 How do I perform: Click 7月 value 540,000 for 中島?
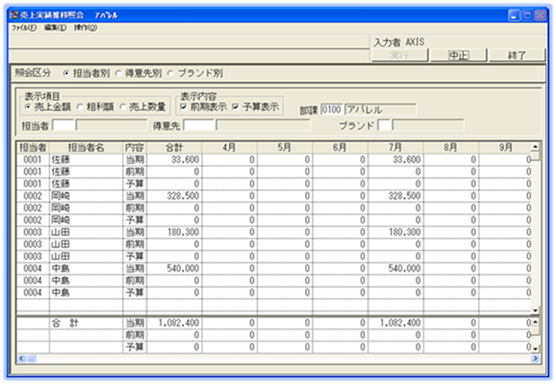tap(395, 268)
